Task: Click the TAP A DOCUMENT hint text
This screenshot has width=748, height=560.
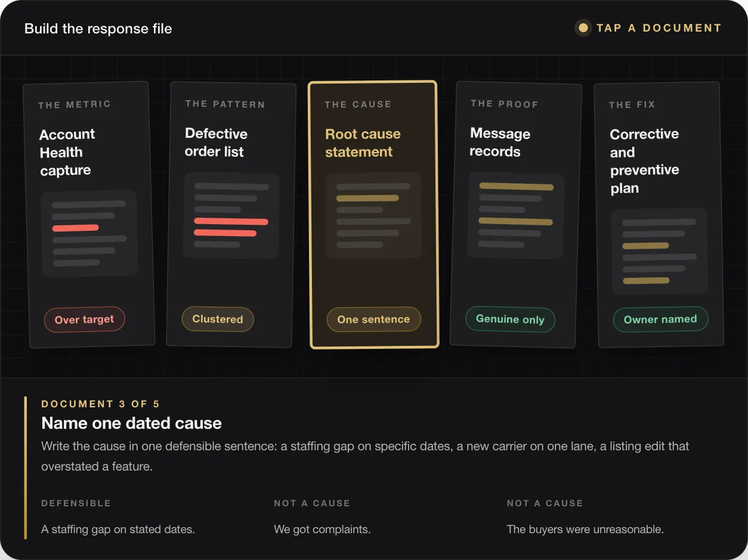Action: (659, 28)
